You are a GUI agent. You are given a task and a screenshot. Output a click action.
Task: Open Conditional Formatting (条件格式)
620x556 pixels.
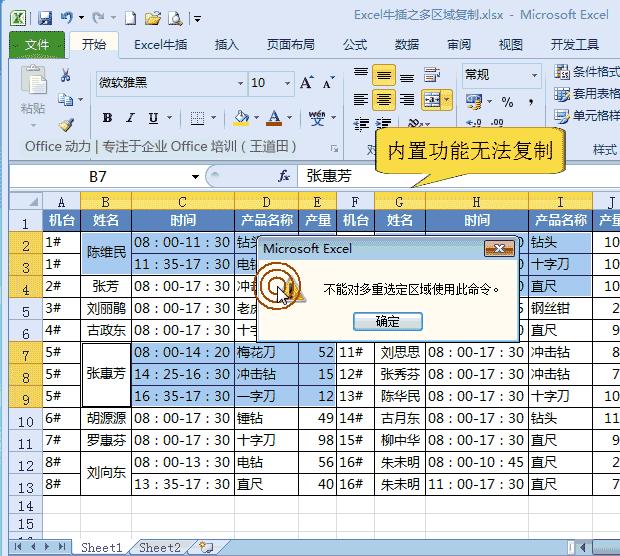coord(587,72)
